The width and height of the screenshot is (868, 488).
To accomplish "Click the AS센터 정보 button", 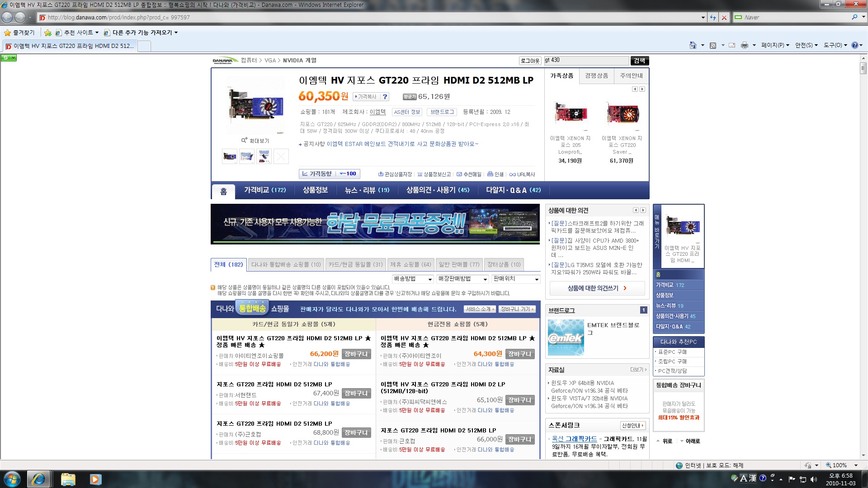I will (407, 112).
